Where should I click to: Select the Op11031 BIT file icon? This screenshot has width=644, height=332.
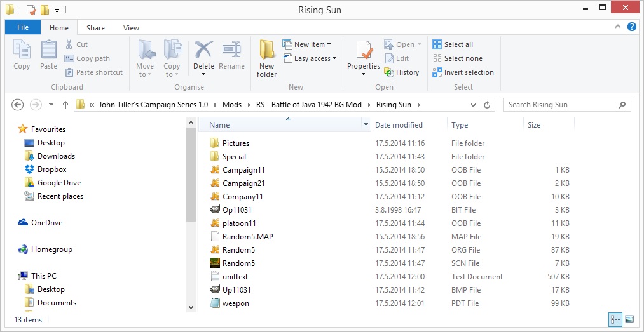pos(215,210)
